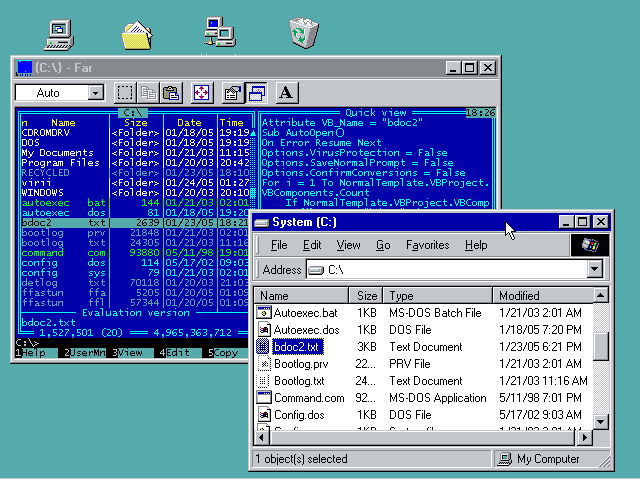The height and width of the screenshot is (480, 640).
Task: Select Bootlog.prv filename in Explorer list
Action: click(301, 364)
